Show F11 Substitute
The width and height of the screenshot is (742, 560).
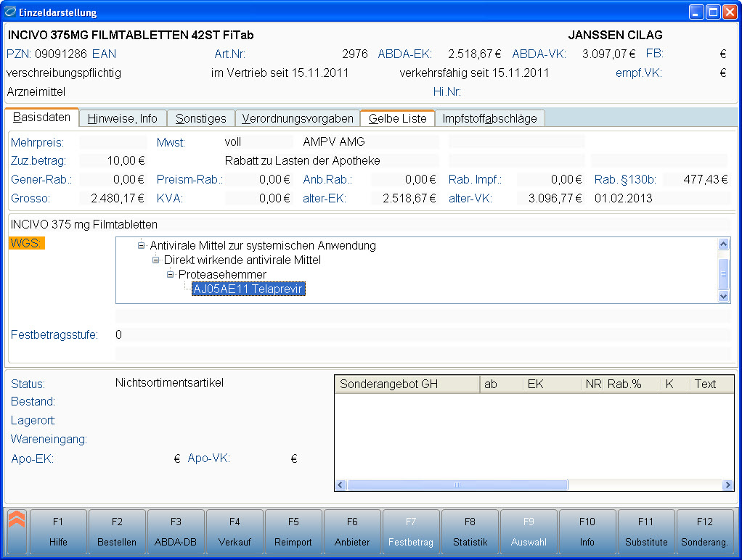point(646,532)
